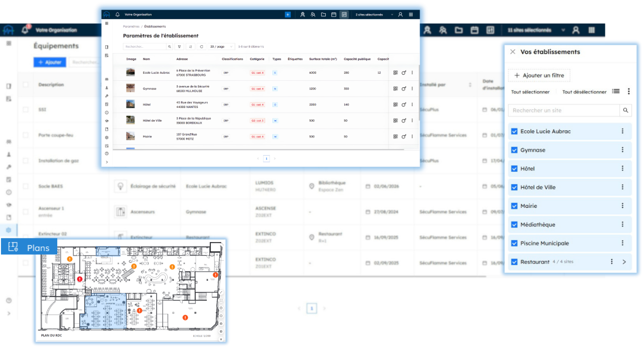The height and width of the screenshot is (348, 644).
Task: Open three-dot menu beside Tout désélectionner
Action: click(628, 91)
